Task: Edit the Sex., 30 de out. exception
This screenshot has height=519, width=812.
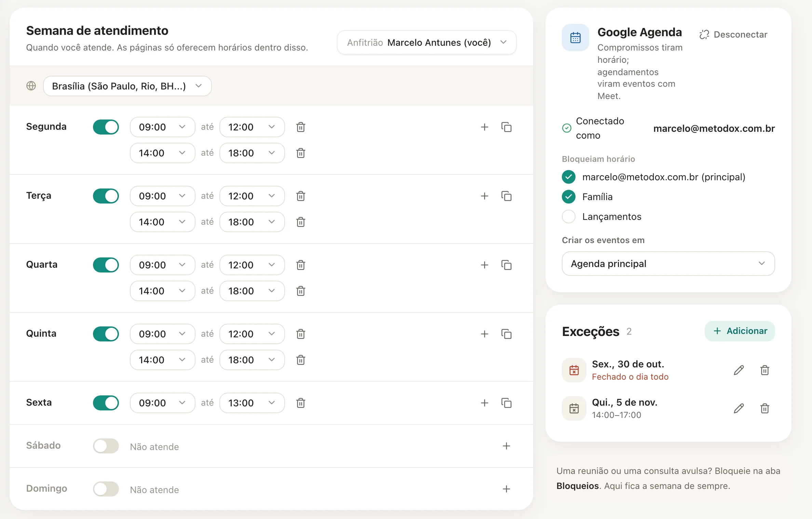Action: point(739,370)
